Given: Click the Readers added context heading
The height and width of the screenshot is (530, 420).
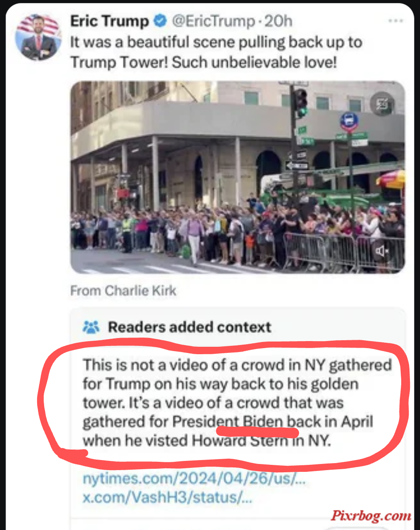Looking at the screenshot, I should click(x=190, y=327).
